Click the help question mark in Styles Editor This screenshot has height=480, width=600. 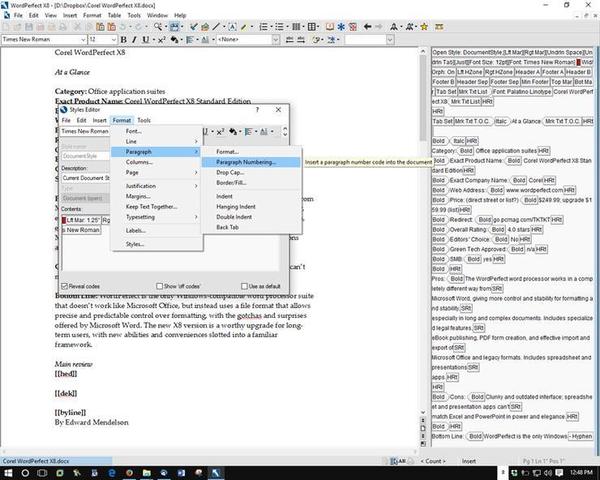[258, 110]
